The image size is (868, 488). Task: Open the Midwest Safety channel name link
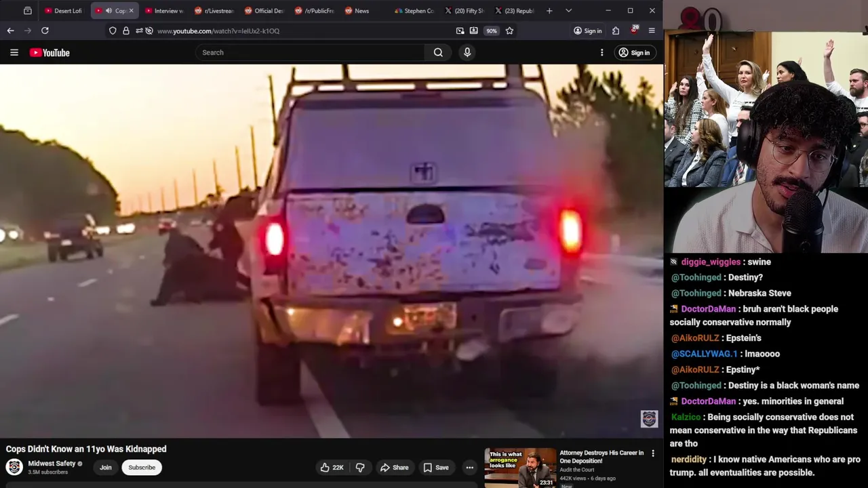click(52, 464)
